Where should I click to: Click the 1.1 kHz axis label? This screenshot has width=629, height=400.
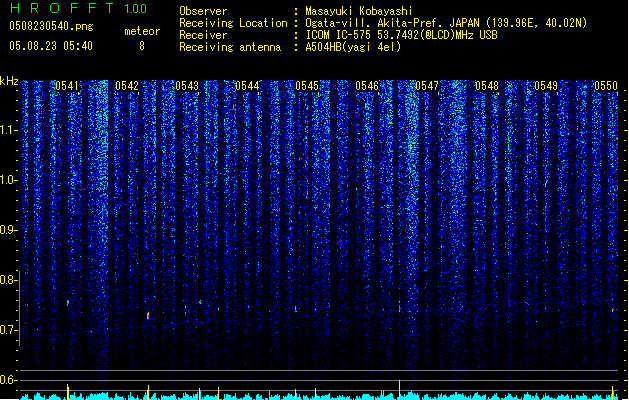(8, 130)
